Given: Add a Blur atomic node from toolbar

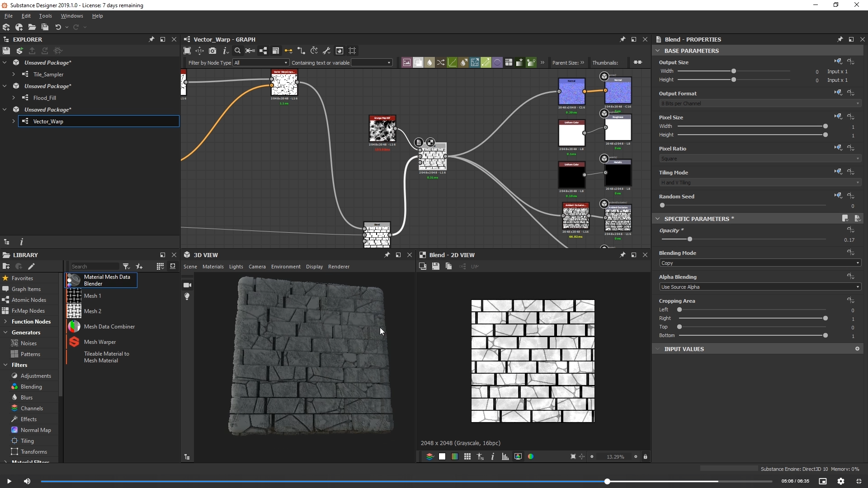Looking at the screenshot, I should click(x=429, y=62).
